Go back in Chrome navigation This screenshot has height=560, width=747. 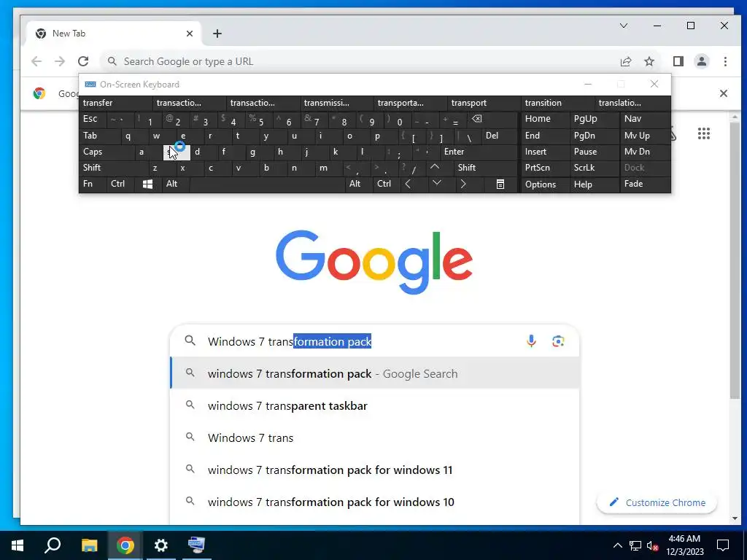pos(36,61)
